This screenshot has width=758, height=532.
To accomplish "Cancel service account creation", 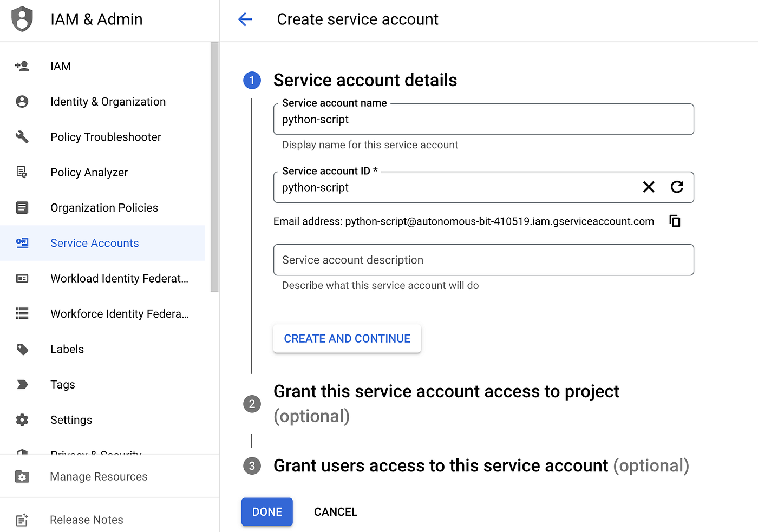I will [336, 512].
